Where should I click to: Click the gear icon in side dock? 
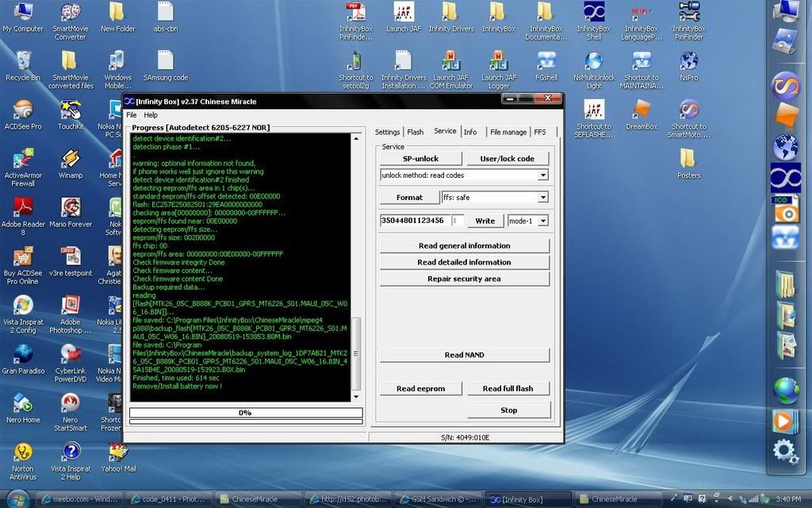click(x=785, y=451)
